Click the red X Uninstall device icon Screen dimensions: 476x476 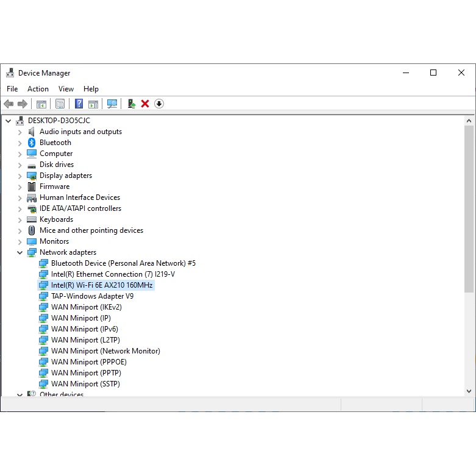[x=145, y=104]
